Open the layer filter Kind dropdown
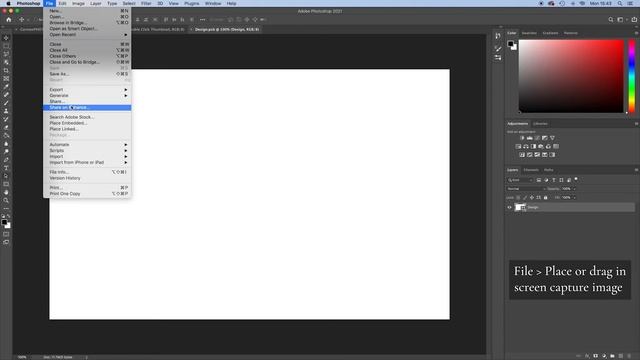 (x=520, y=180)
